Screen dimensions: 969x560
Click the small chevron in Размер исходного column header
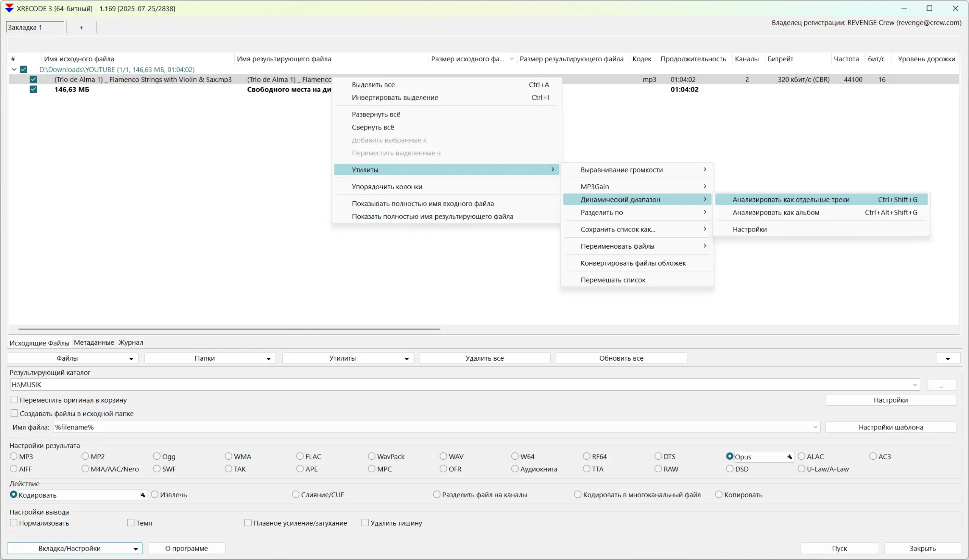[x=511, y=59]
